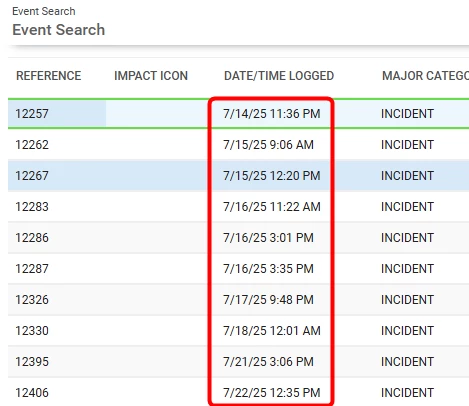Click the 7/21/25 3:06 PM date cell
This screenshot has width=469, height=406.
268,362
